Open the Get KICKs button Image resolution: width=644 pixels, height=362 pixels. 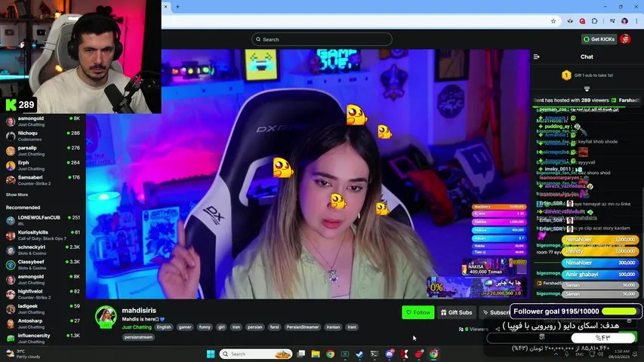coord(599,39)
